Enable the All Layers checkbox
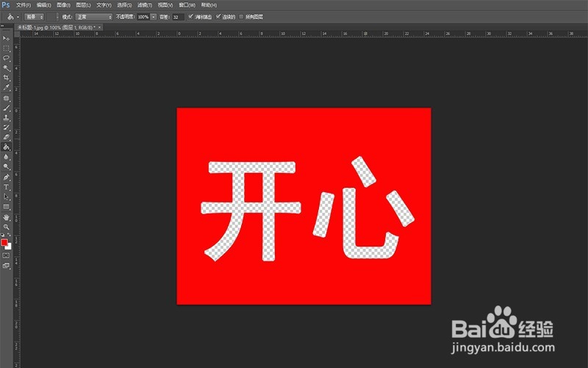Image resolution: width=588 pixels, height=368 pixels. pos(241,16)
